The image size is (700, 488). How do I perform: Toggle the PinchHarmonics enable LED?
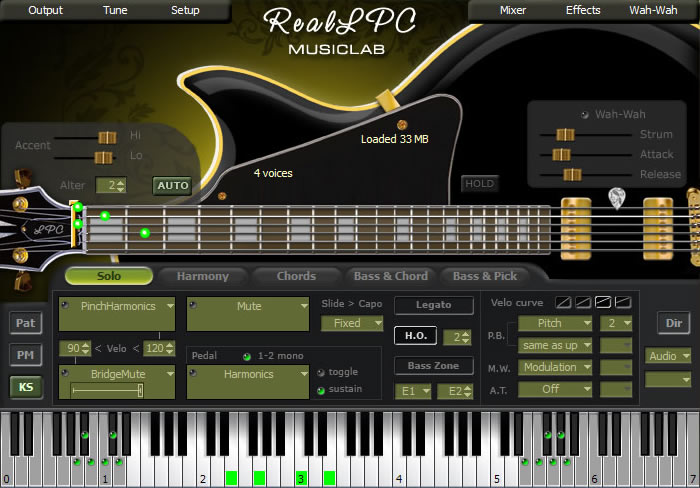click(65, 305)
